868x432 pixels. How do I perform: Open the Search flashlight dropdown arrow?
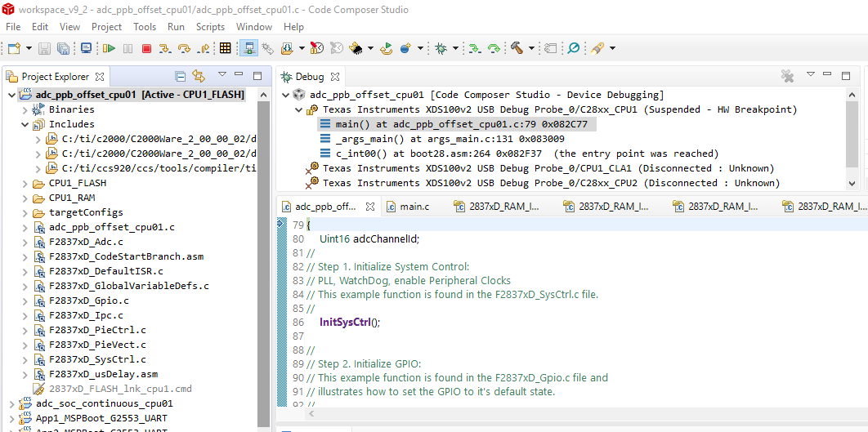coord(612,49)
